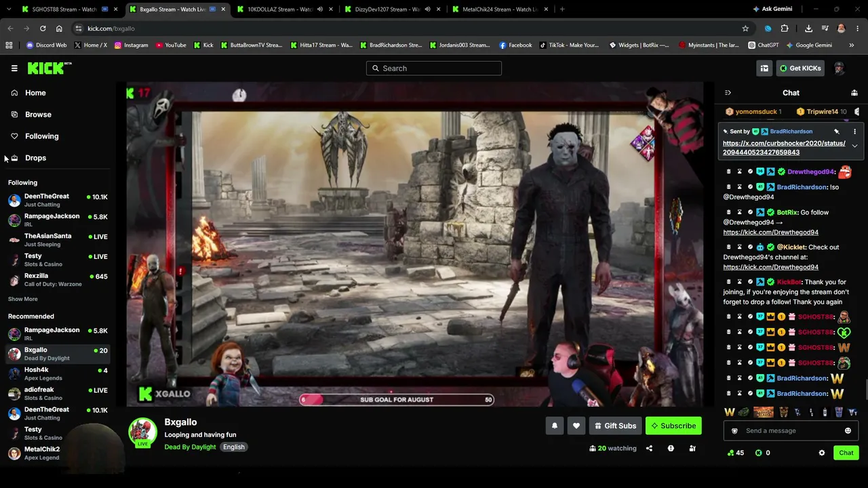Reload the current page
The width and height of the screenshot is (868, 488).
(x=43, y=28)
